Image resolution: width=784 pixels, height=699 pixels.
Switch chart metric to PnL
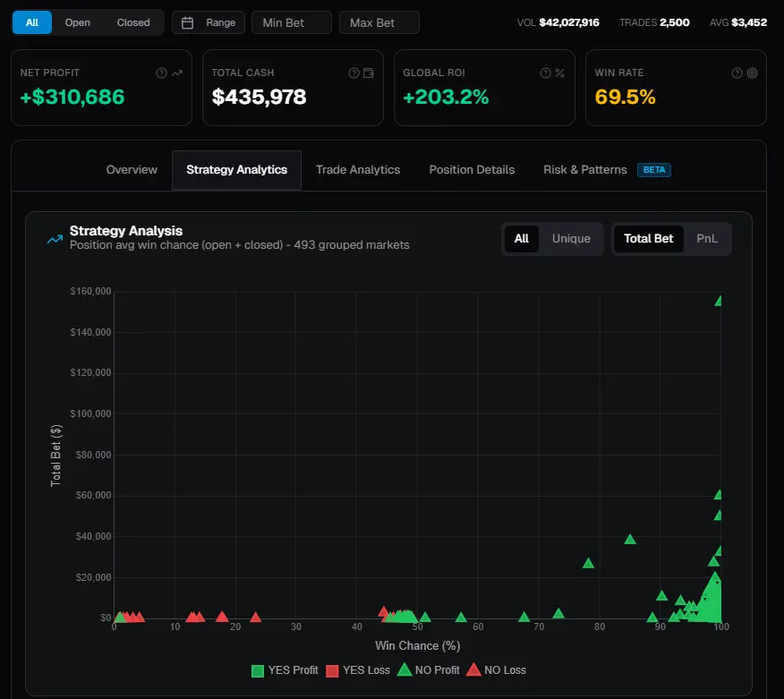coord(707,239)
